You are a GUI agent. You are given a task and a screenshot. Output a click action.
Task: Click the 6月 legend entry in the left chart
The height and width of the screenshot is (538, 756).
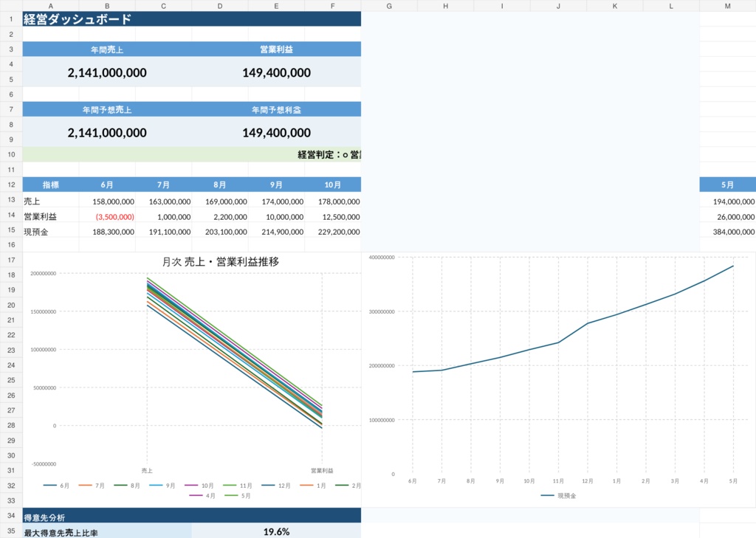56,486
